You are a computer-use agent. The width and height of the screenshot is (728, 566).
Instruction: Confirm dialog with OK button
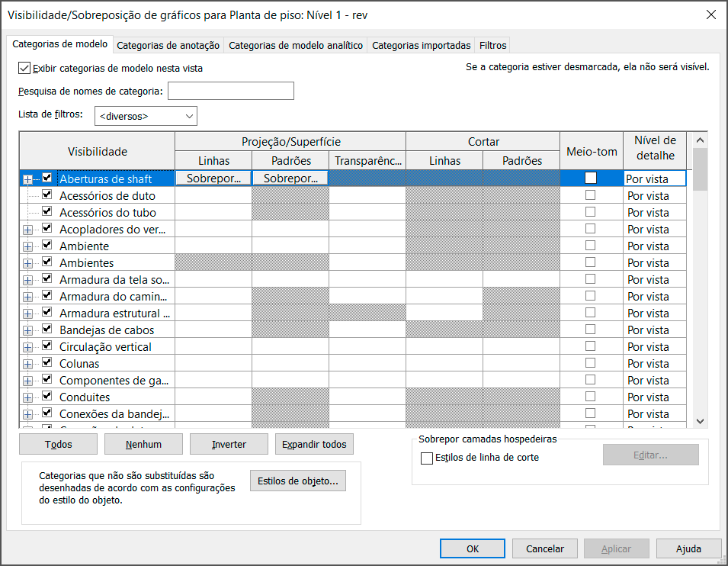(x=473, y=548)
